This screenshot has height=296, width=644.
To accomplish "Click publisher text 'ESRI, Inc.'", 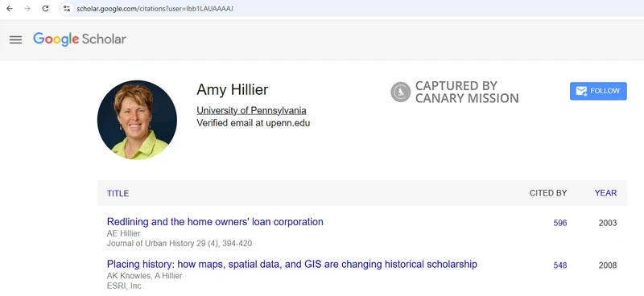I will [x=125, y=286].
